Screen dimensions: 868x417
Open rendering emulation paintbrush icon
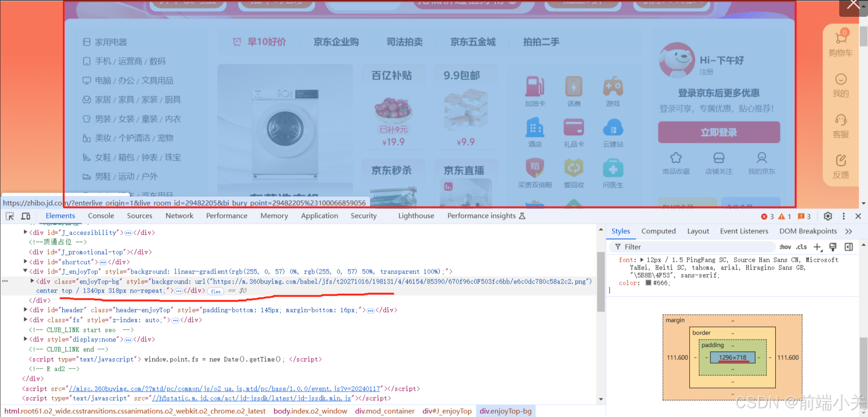click(833, 247)
